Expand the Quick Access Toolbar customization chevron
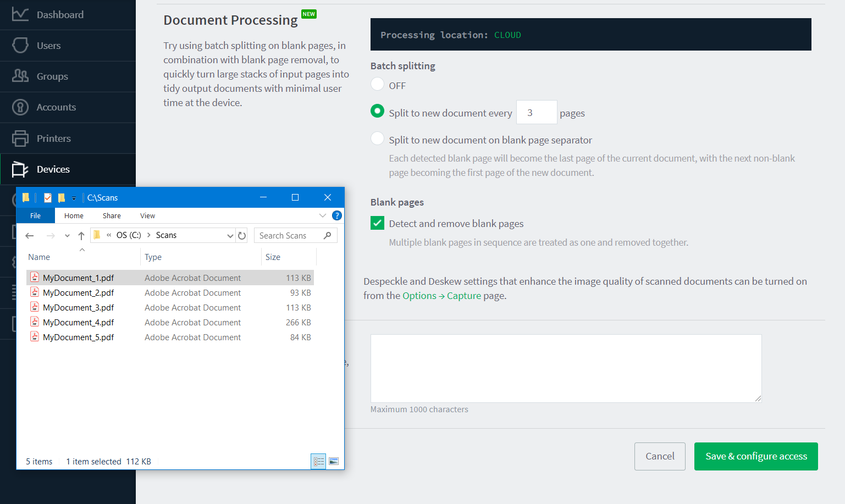 pyautogui.click(x=75, y=197)
